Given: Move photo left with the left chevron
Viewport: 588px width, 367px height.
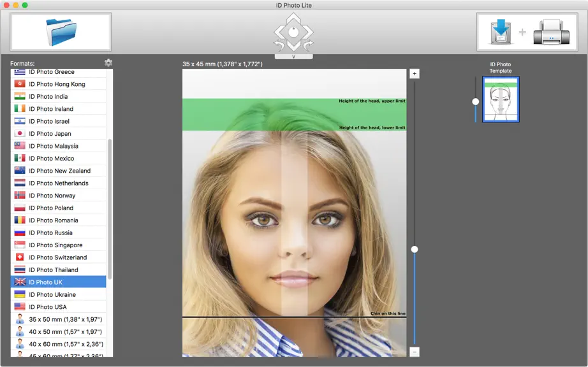Looking at the screenshot, I should tap(279, 32).
